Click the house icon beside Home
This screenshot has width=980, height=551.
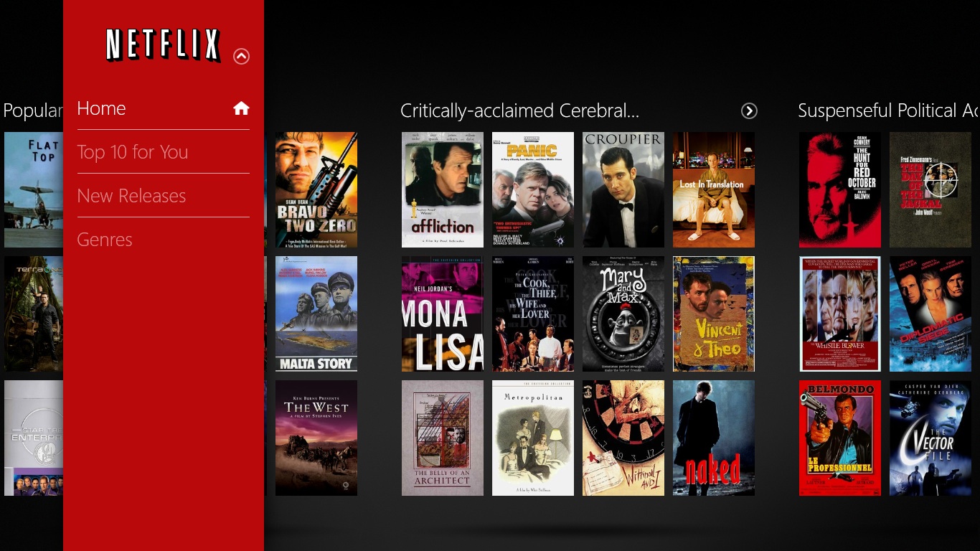[241, 108]
